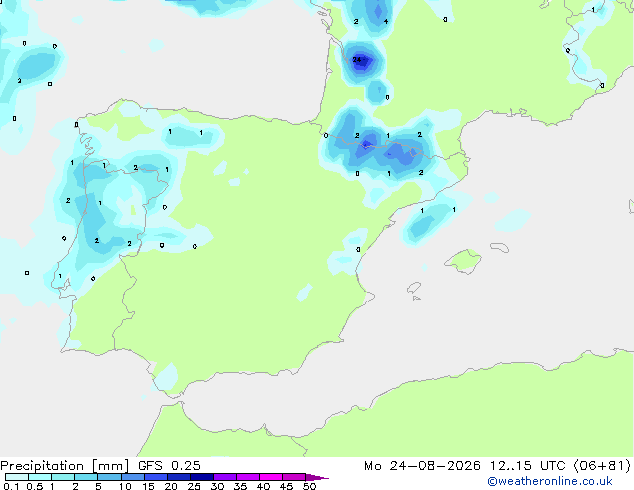Click the 10–15 mm legend swatch

132,477
